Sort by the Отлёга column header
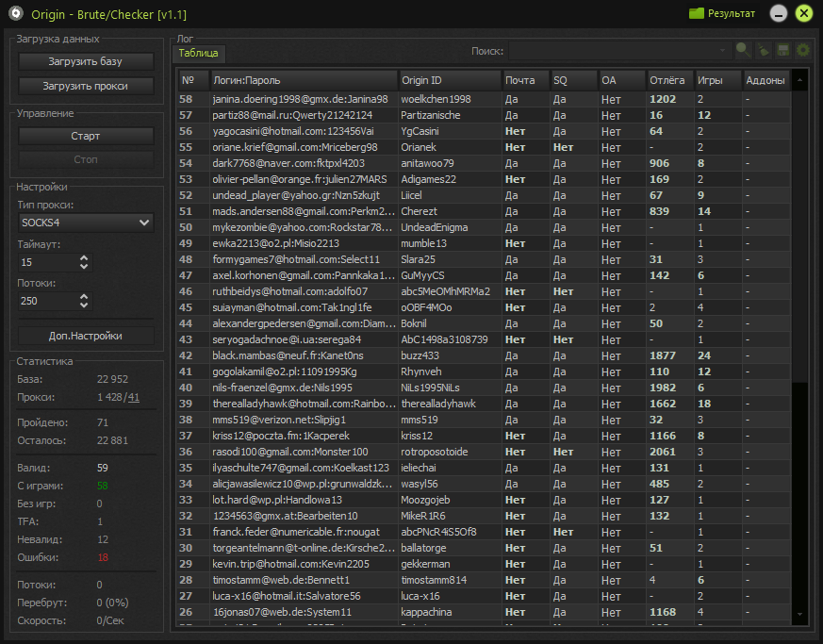823x644 pixels. click(x=670, y=80)
